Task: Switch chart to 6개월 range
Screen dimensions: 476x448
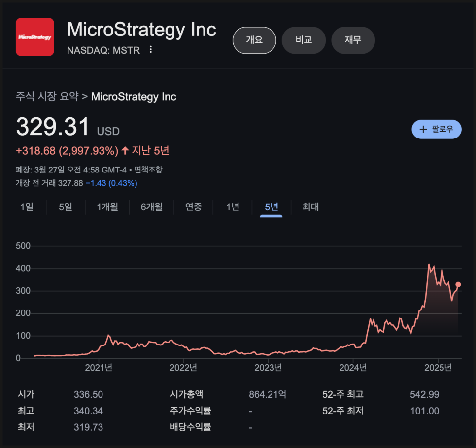Action: point(151,207)
